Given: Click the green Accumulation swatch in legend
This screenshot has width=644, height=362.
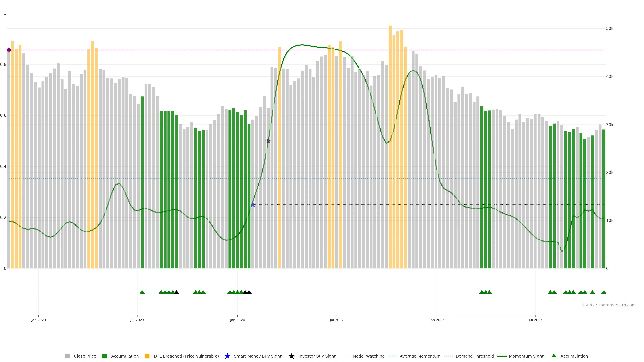Looking at the screenshot, I should coord(104,356).
